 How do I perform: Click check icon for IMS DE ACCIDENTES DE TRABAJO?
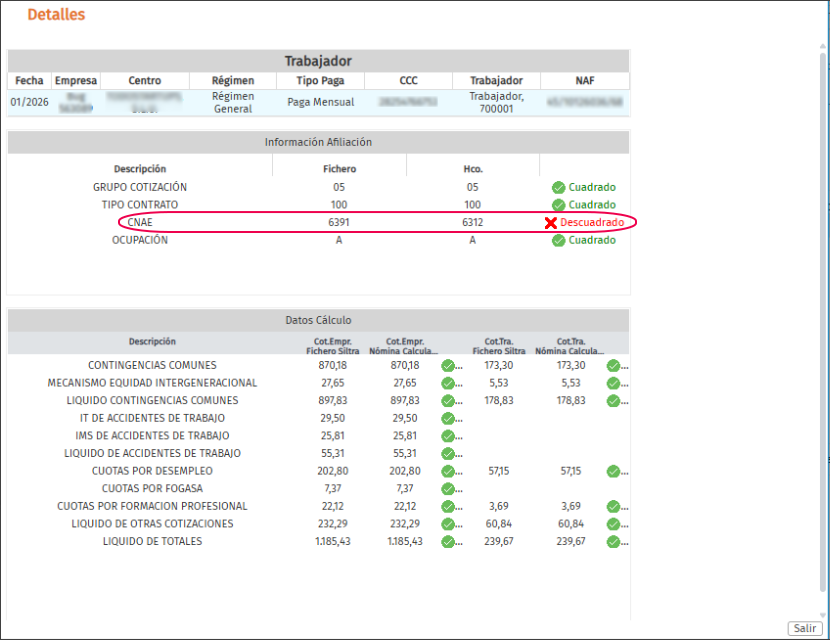tap(448, 436)
